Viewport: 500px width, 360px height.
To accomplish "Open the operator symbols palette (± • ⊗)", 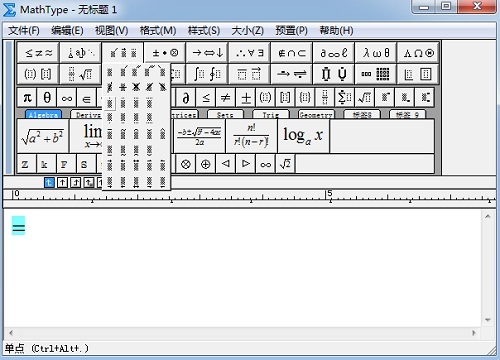I will click(x=165, y=53).
